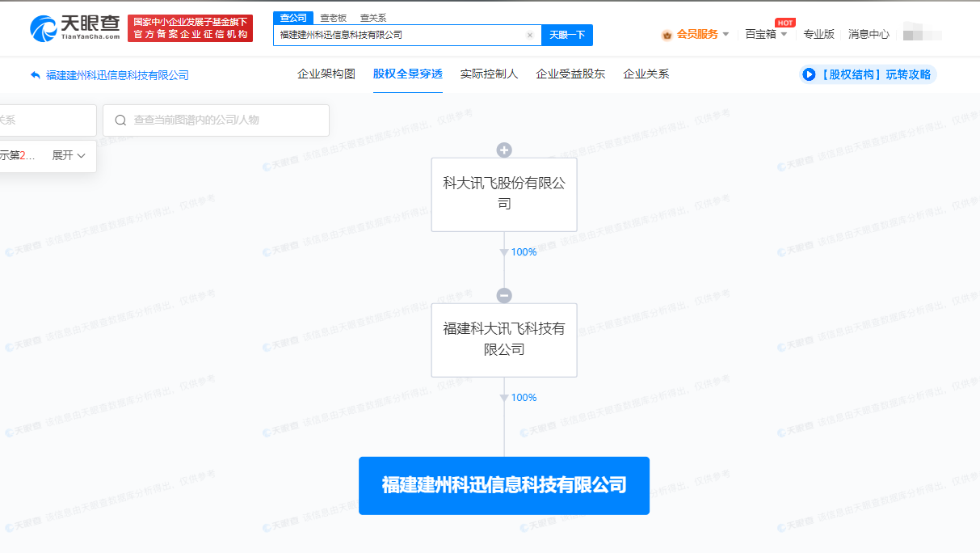Click the upper 100% shareholding label
980x553 pixels.
coord(524,252)
